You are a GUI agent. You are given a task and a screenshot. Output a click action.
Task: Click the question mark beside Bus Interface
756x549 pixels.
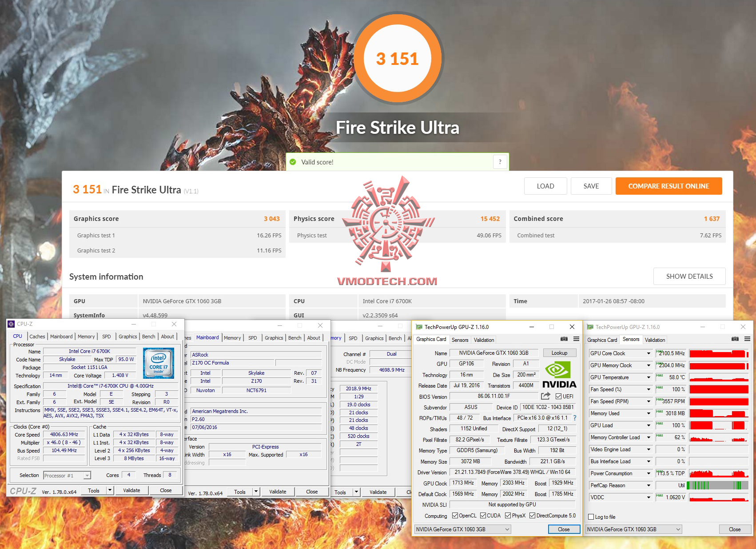tap(574, 418)
